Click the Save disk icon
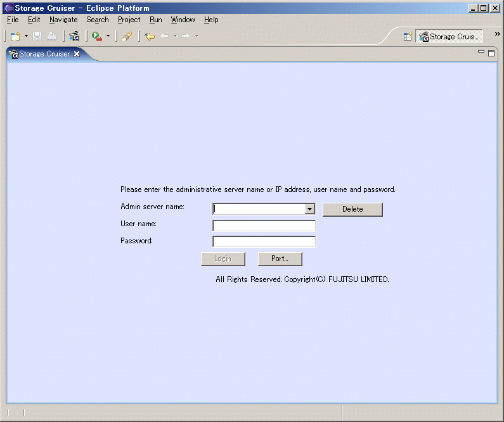The image size is (504, 422). click(37, 36)
